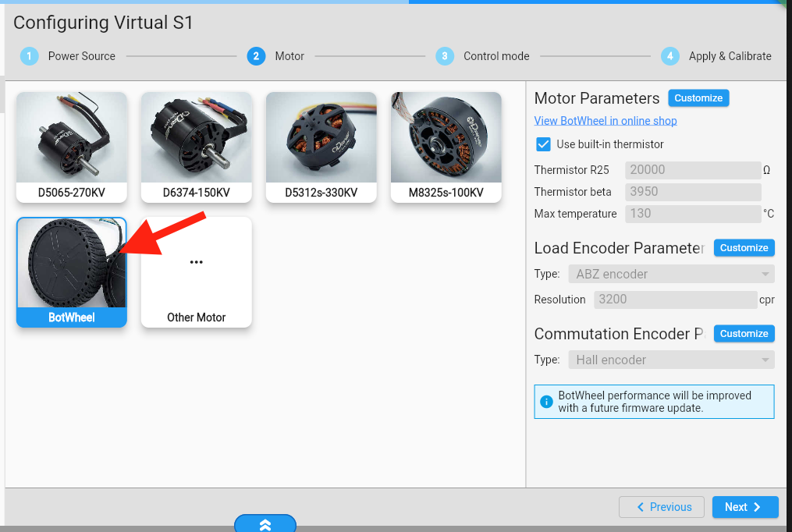Select the BotWheel motor card
Viewport: 792px width, 532px height.
[x=72, y=271]
